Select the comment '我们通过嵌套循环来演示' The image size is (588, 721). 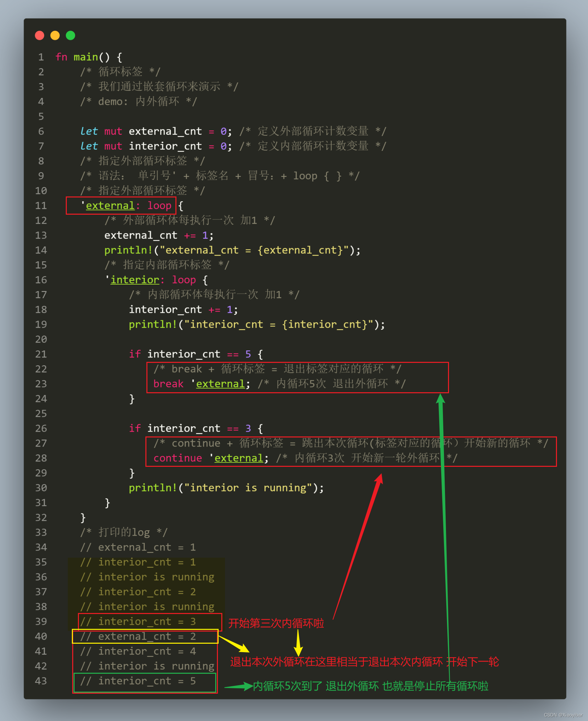coord(159,87)
